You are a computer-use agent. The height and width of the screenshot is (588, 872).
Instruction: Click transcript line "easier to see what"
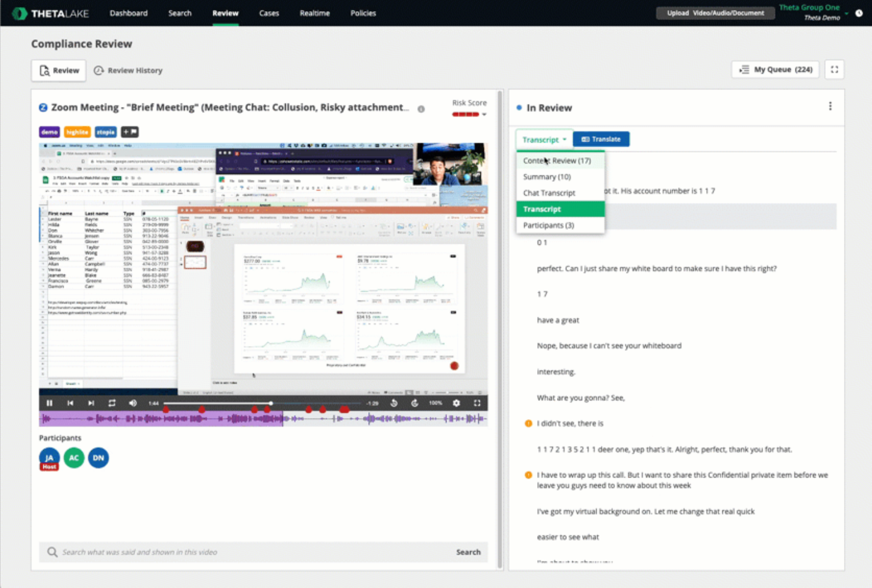point(568,537)
